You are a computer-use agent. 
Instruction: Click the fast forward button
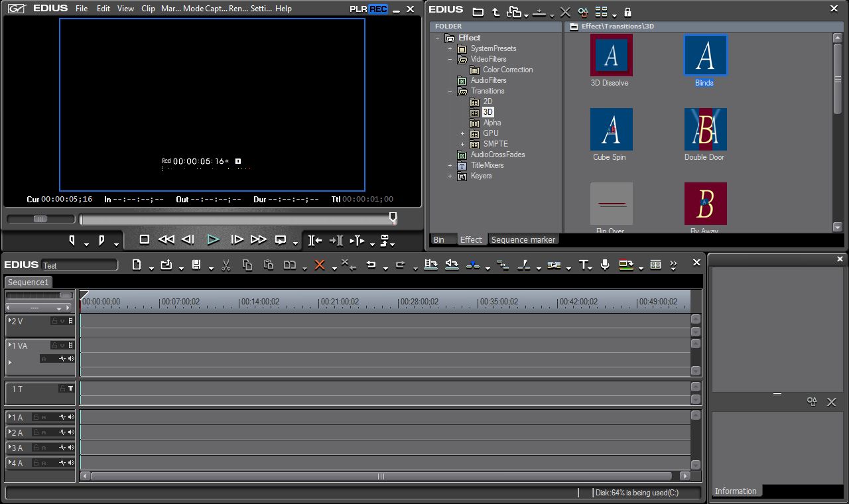click(259, 239)
